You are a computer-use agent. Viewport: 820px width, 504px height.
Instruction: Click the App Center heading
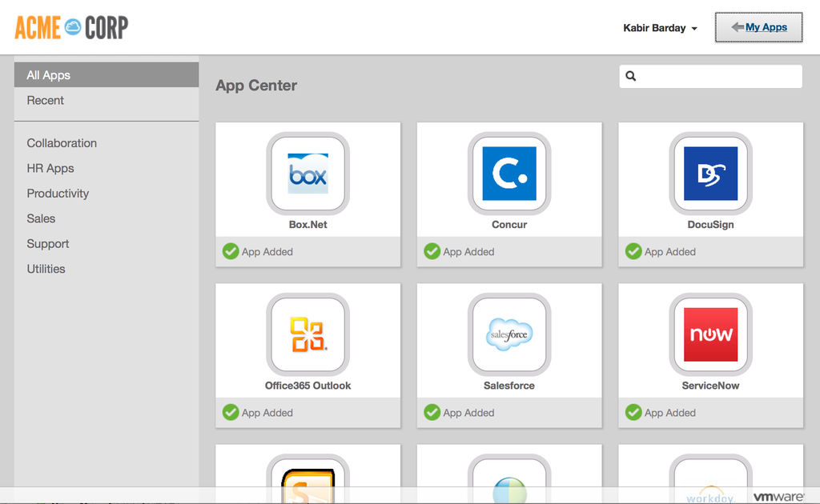click(256, 85)
